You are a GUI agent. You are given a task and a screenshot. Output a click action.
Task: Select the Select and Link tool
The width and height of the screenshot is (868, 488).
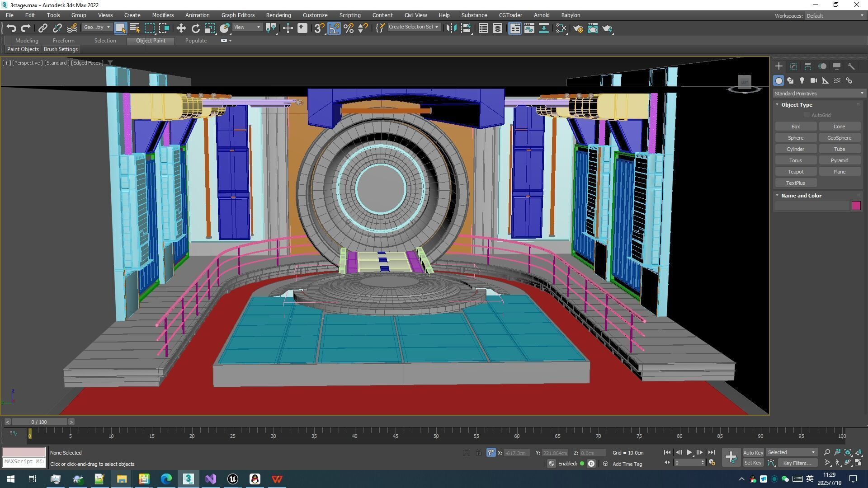tap(42, 28)
